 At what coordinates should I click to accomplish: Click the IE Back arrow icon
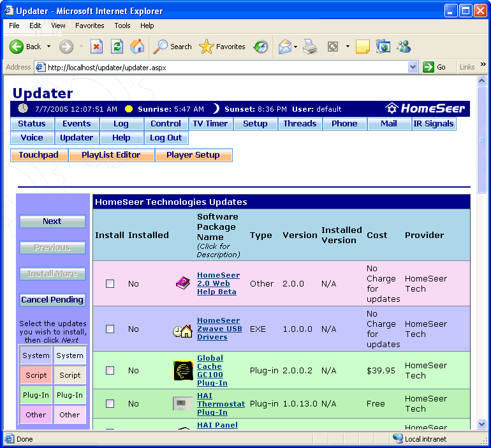point(17,47)
